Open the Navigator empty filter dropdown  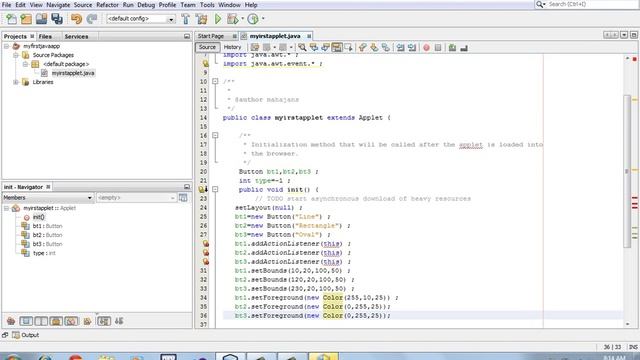coord(136,198)
